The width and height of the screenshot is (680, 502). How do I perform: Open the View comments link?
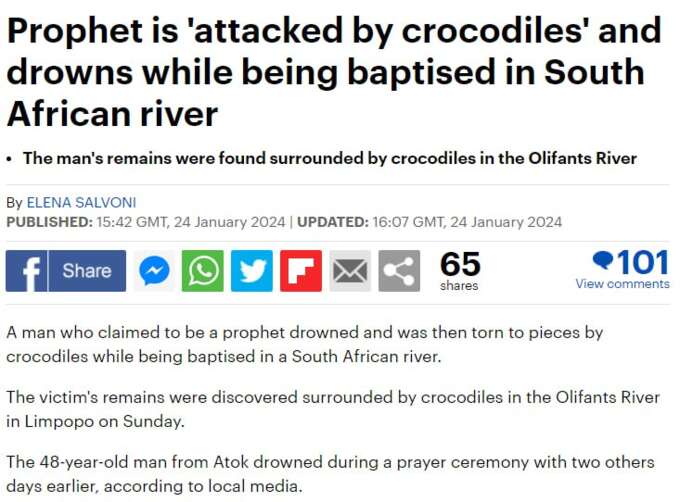[622, 284]
